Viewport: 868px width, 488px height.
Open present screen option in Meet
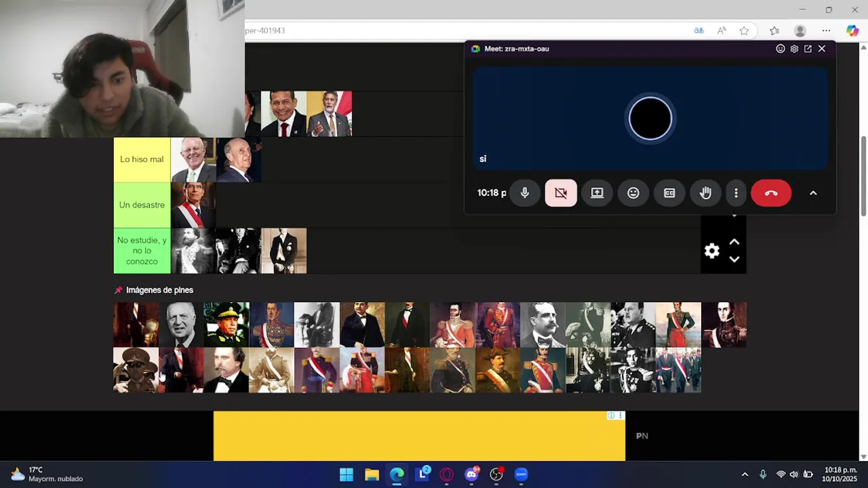tap(597, 193)
